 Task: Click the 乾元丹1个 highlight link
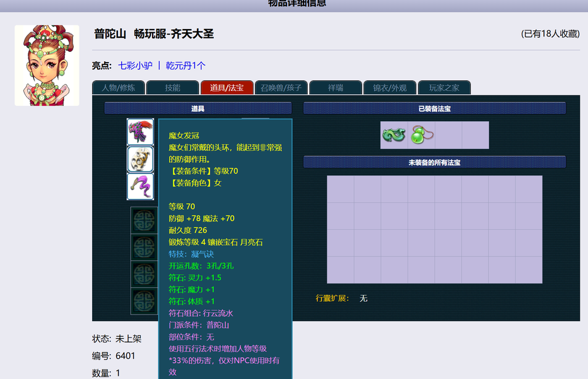(185, 66)
